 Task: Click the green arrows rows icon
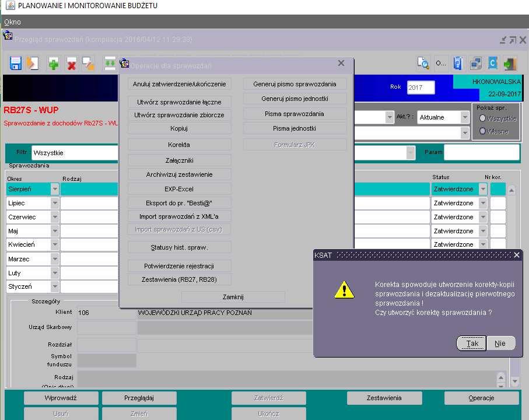coord(110,64)
